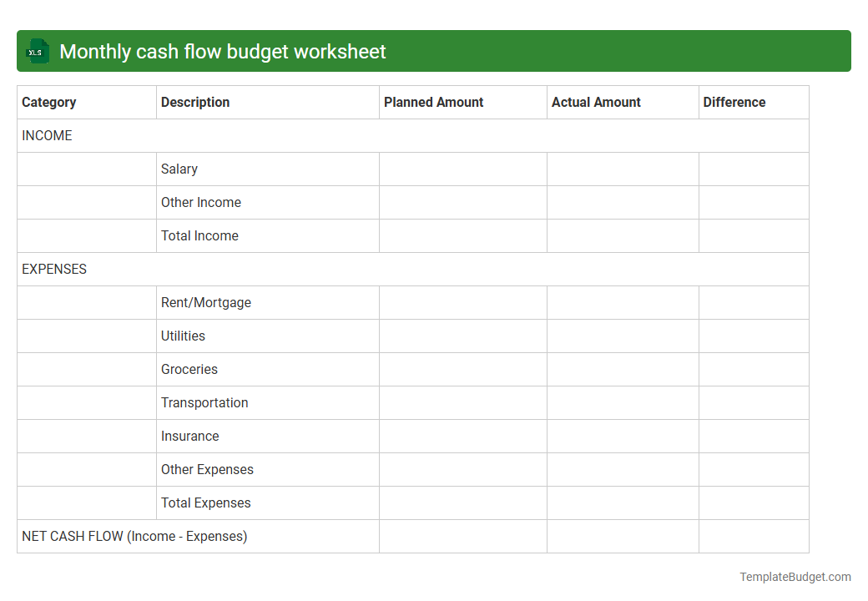Select the Insurance description cell

tap(190, 436)
